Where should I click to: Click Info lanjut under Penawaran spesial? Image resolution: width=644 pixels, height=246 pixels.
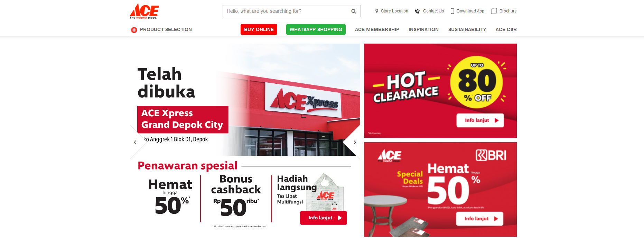coord(324,218)
